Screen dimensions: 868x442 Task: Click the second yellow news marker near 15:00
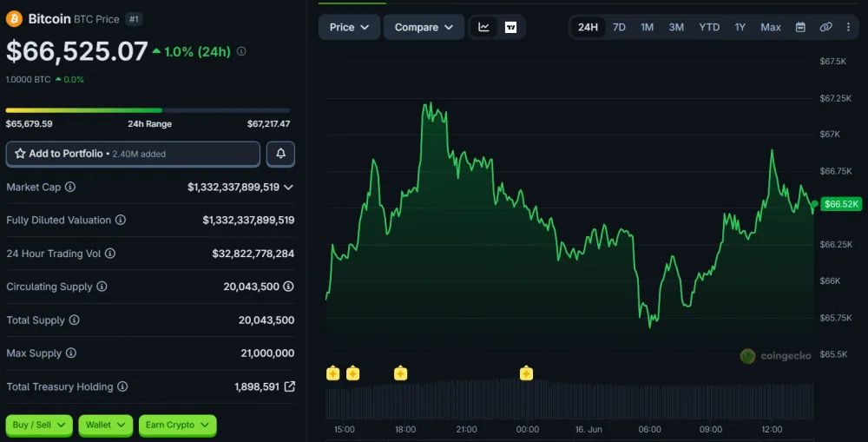click(x=352, y=373)
